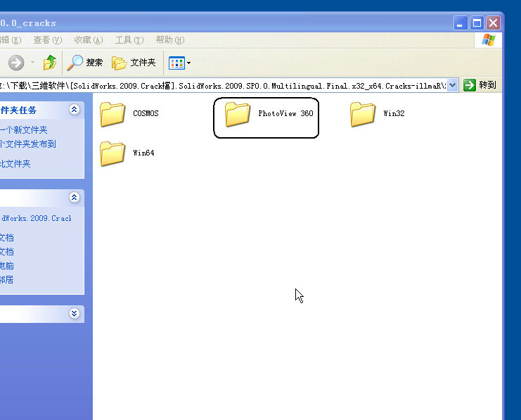Toggle the Folders (文件夹) pane

pos(134,63)
